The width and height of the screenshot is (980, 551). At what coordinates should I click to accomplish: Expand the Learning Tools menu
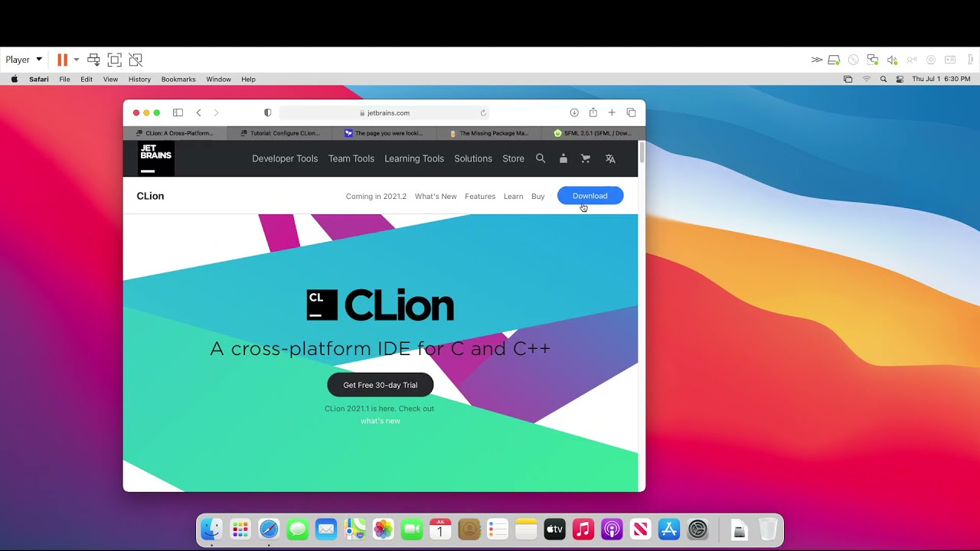[414, 158]
